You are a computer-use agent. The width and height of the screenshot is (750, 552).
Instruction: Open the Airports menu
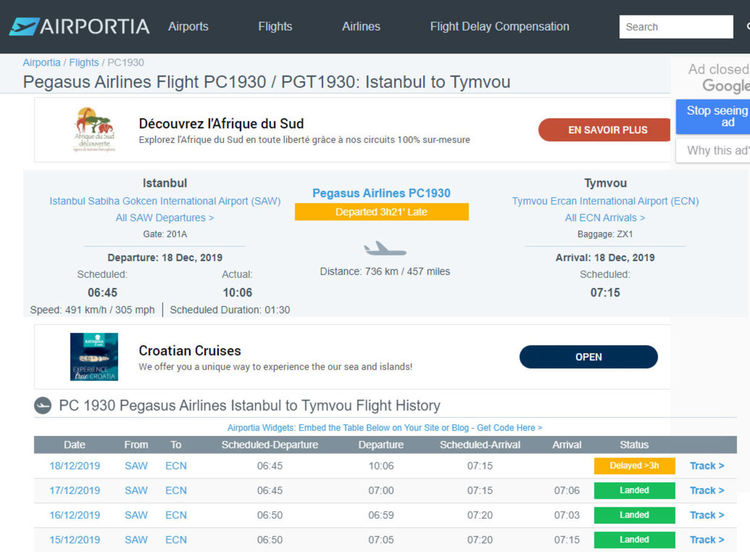187,27
